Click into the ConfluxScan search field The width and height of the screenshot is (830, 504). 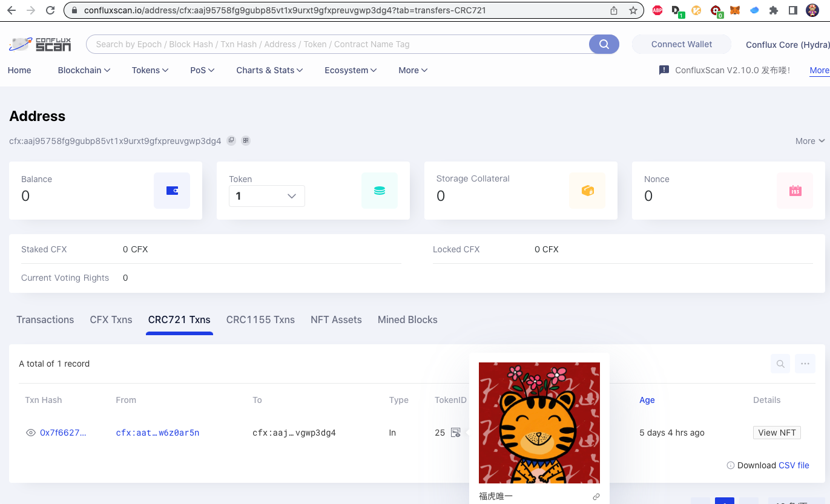tap(339, 44)
